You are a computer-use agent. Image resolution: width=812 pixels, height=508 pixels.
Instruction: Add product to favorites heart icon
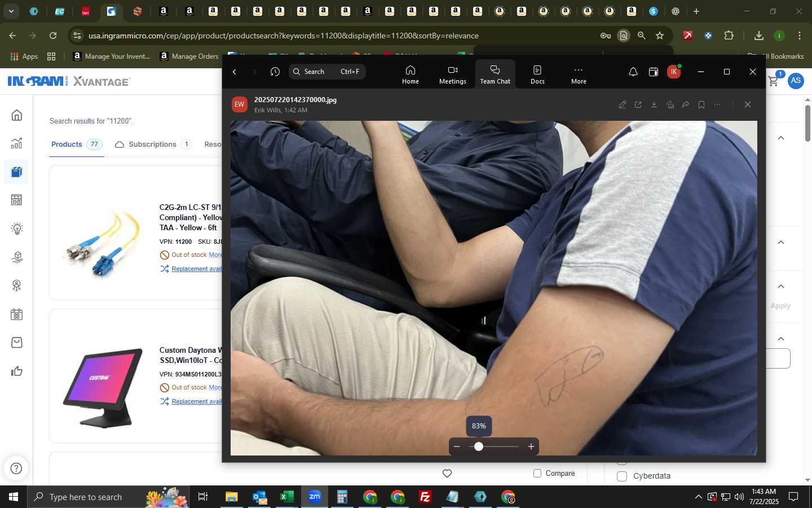447,474
